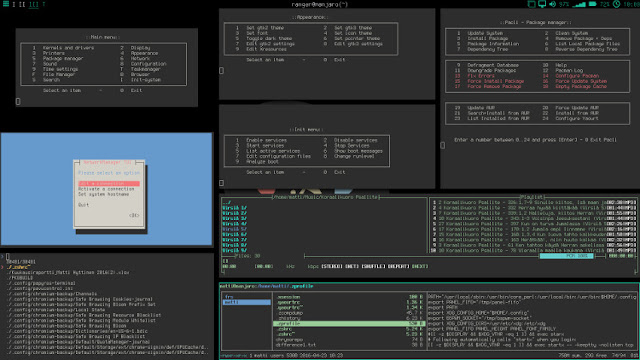Choose Set system hostname in NetworkManager TUI

click(104, 194)
